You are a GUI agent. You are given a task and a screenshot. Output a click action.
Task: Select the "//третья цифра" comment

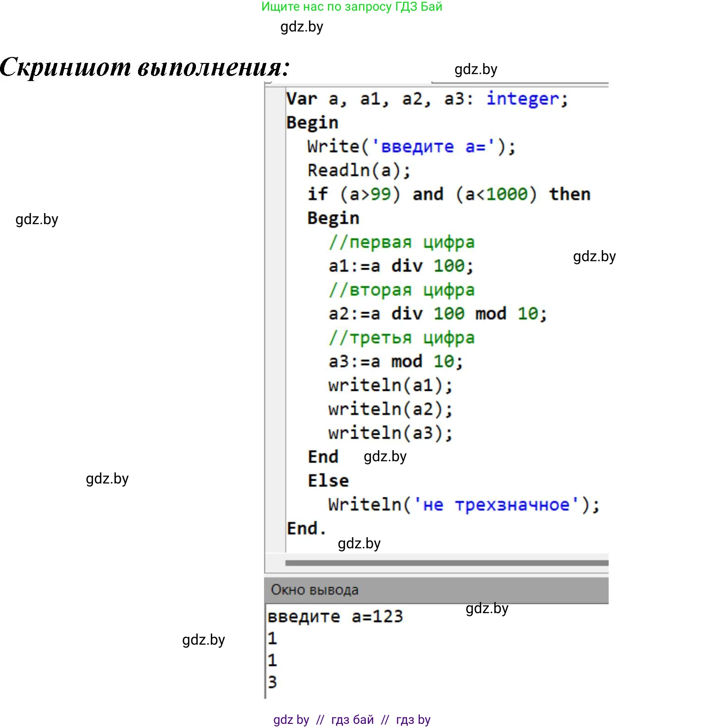coord(401,338)
